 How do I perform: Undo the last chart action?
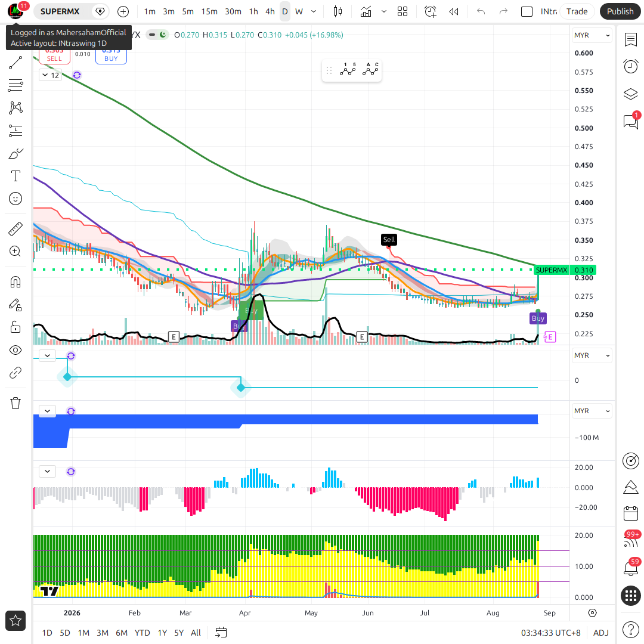[x=481, y=11]
